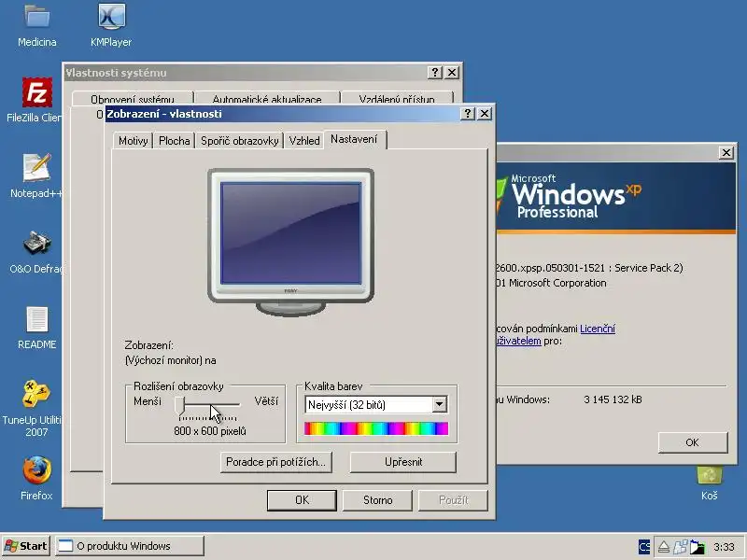Click the resolution slider track near Větší

click(x=236, y=405)
